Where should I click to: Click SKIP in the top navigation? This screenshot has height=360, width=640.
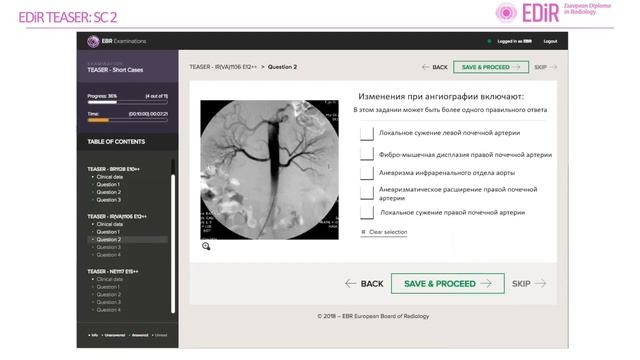click(x=546, y=67)
